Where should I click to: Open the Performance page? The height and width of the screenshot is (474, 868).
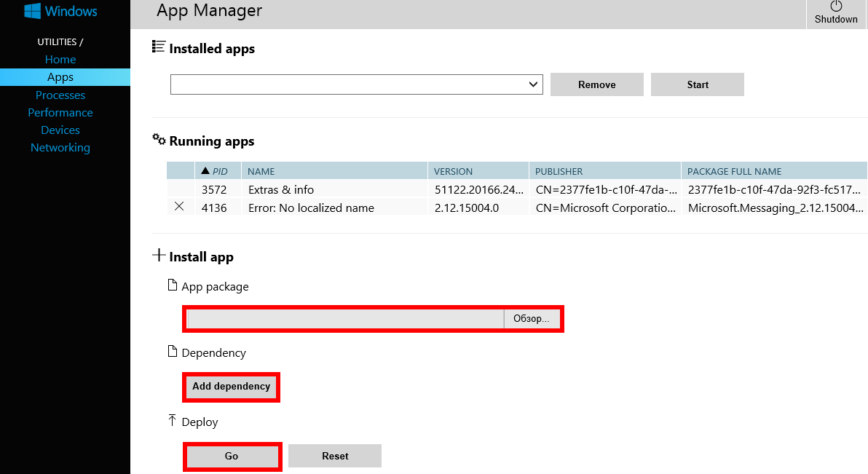(x=60, y=112)
